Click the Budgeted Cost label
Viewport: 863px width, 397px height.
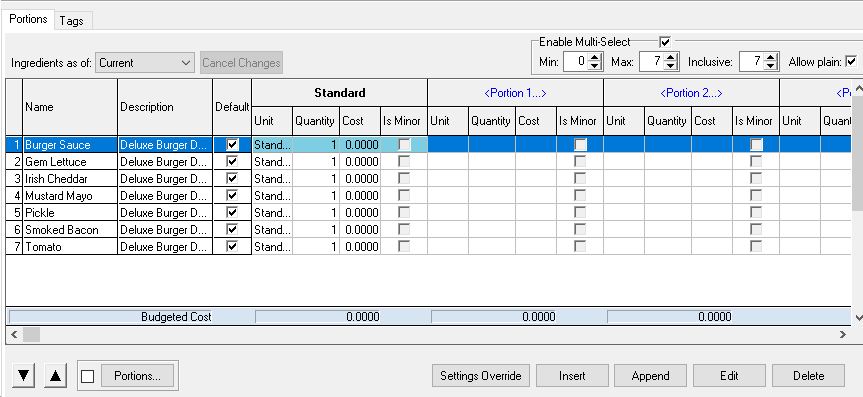click(x=176, y=317)
